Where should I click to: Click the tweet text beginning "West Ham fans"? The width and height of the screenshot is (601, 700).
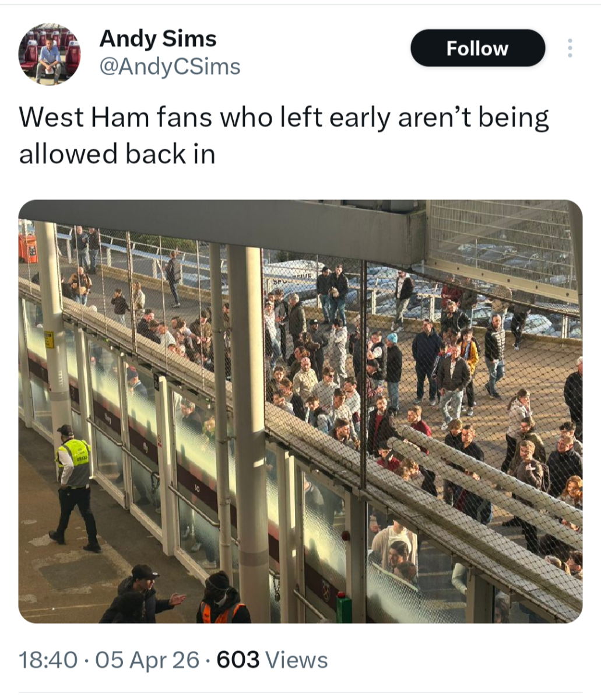[x=284, y=118]
